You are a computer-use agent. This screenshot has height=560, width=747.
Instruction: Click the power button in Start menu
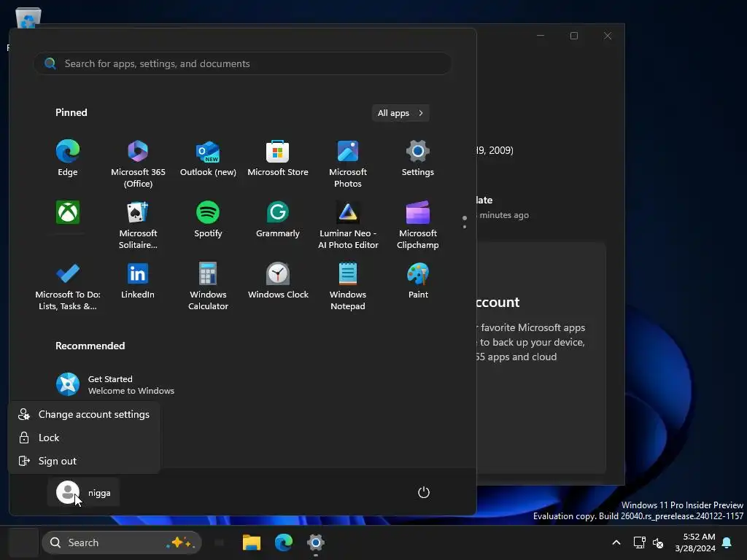tap(424, 492)
